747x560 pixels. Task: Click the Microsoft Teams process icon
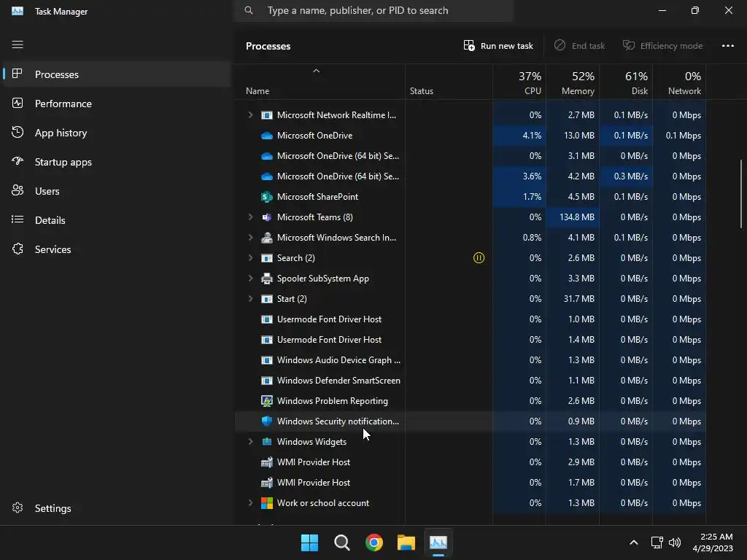[x=267, y=217]
